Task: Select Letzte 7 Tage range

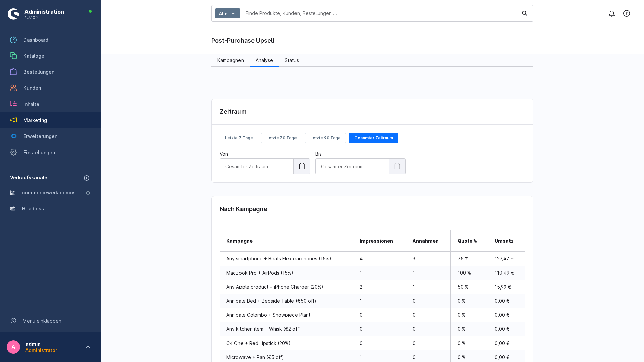Action: (239, 138)
